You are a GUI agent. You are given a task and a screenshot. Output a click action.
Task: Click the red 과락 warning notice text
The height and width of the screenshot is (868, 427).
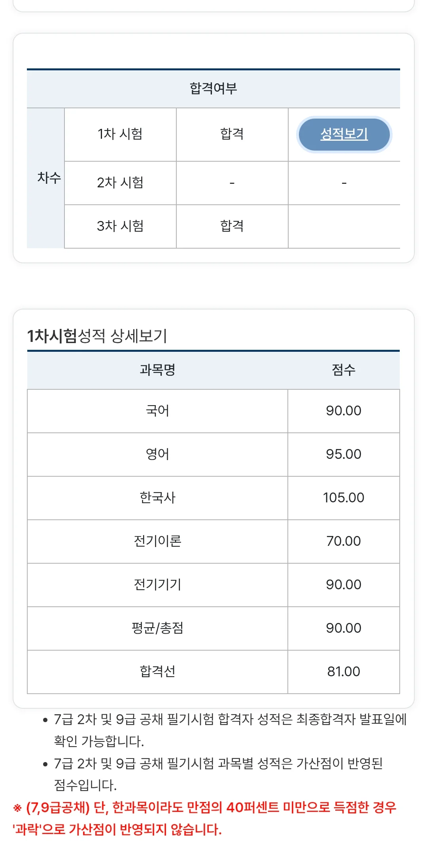204,818
